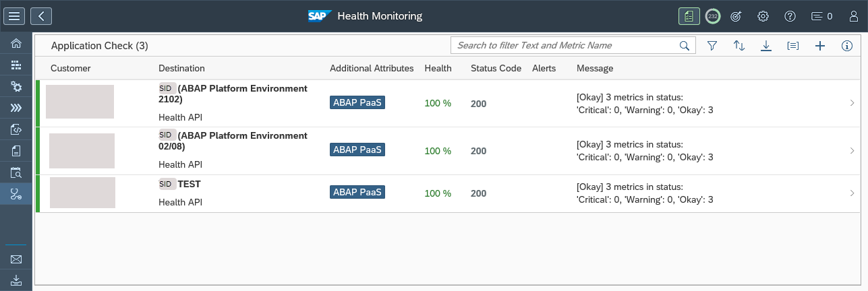The width and height of the screenshot is (868, 291).
Task: Click the 'Health Monitoring' header title
Action: 380,16
